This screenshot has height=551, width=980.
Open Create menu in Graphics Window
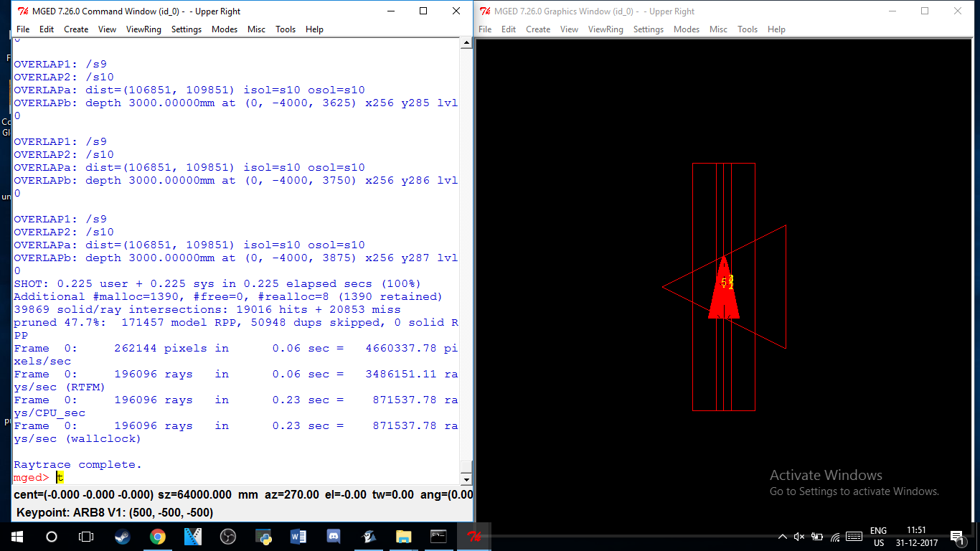pos(538,29)
